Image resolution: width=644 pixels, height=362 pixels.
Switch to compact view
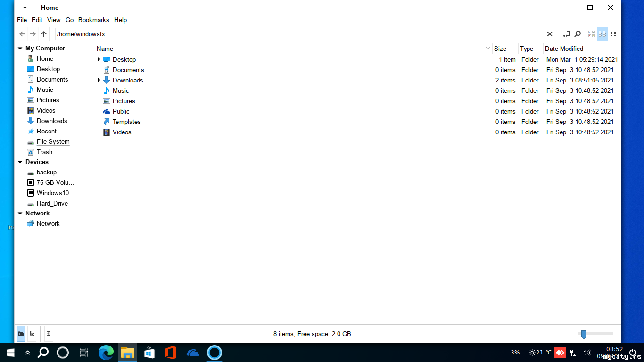tap(613, 34)
